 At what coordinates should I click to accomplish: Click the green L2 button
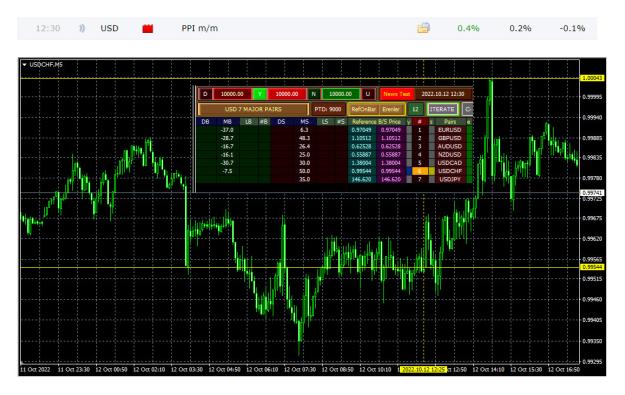pos(416,109)
